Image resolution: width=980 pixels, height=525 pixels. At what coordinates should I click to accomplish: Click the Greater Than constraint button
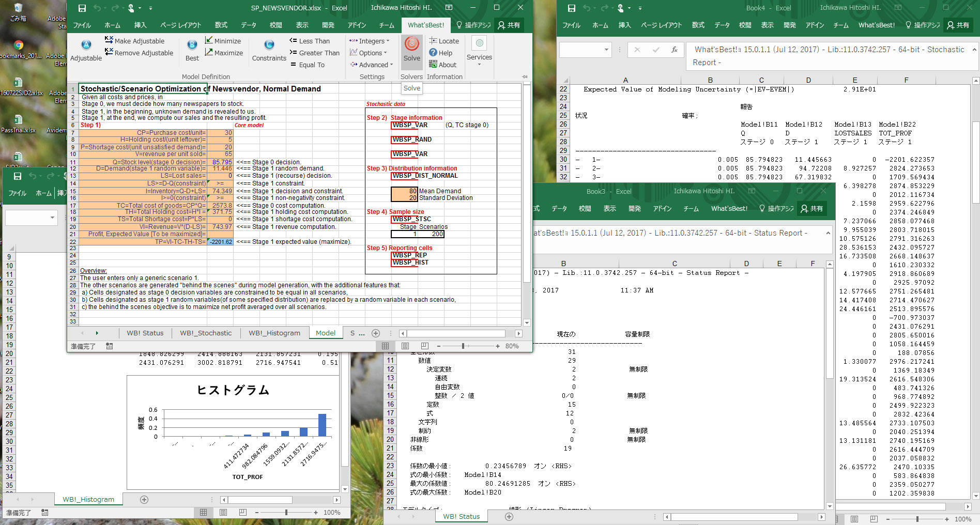(314, 53)
